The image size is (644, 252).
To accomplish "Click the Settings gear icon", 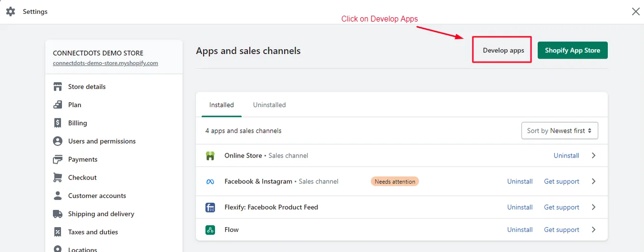I will (x=10, y=11).
